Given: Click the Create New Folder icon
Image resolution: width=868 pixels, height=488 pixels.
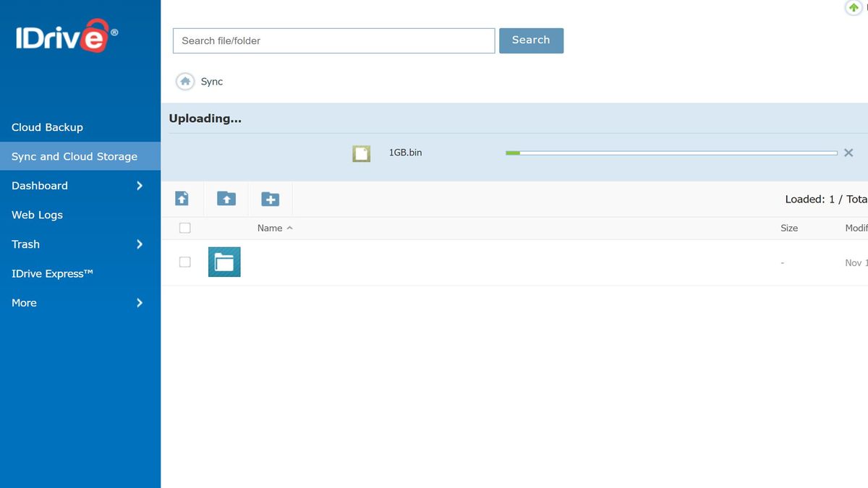Looking at the screenshot, I should (x=271, y=199).
